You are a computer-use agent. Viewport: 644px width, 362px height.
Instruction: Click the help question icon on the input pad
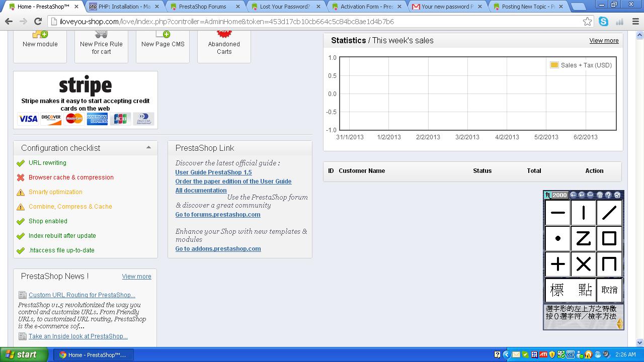click(x=608, y=195)
